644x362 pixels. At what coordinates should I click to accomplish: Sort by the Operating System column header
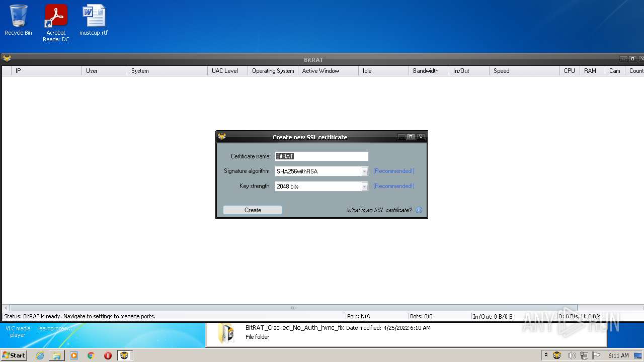(273, 71)
